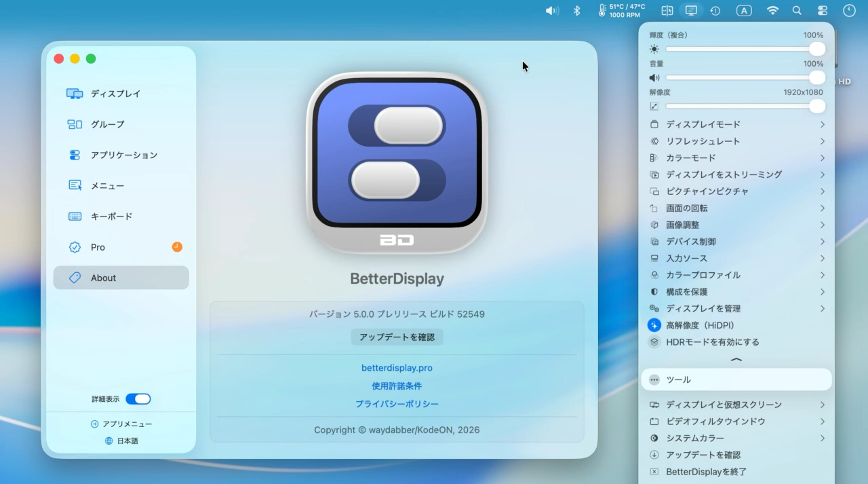Image resolution: width=868 pixels, height=484 pixels.
Task: Click the ピクチャインピクチャ row icon
Action: coord(654,191)
